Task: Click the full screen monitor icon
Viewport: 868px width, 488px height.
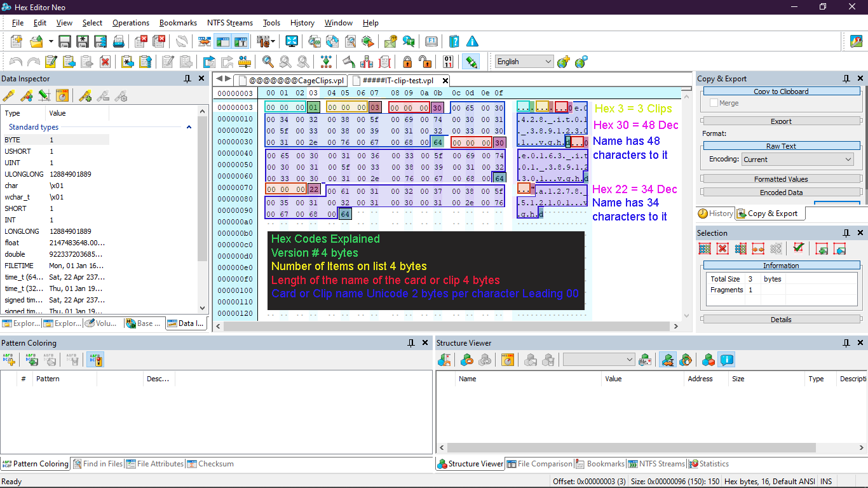Action: click(x=292, y=41)
